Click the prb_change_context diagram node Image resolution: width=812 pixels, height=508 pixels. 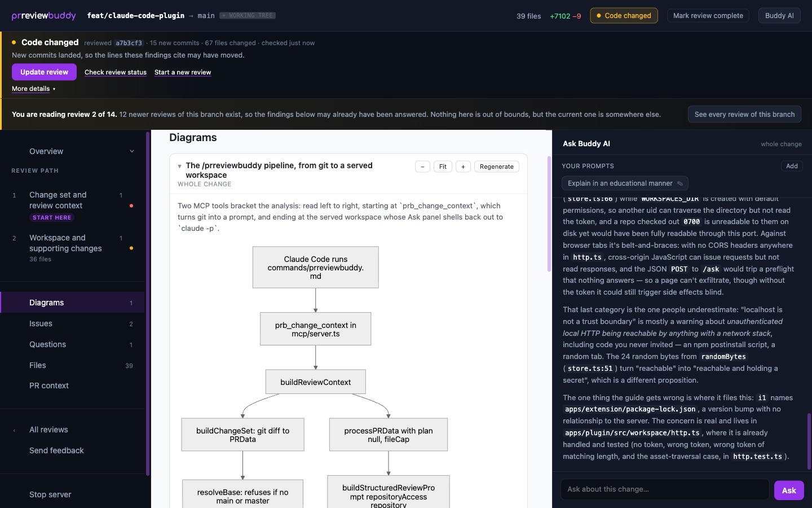pos(316,329)
